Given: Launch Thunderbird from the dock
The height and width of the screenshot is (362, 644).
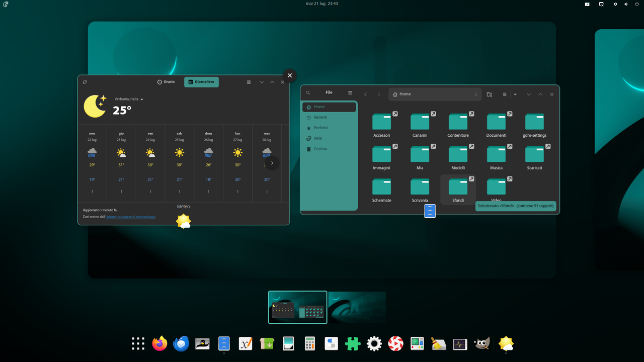Looking at the screenshot, I should click(181, 344).
